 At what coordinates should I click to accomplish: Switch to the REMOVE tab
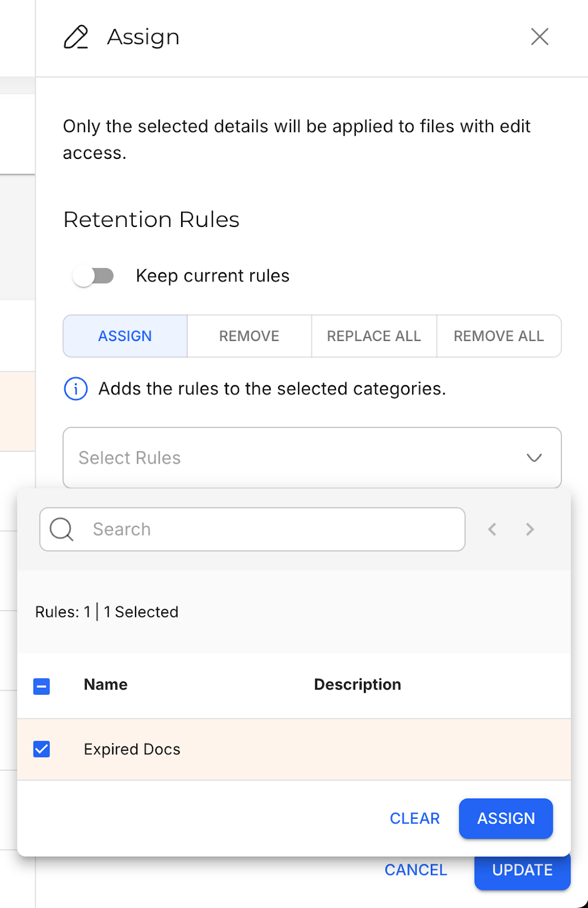click(x=249, y=336)
